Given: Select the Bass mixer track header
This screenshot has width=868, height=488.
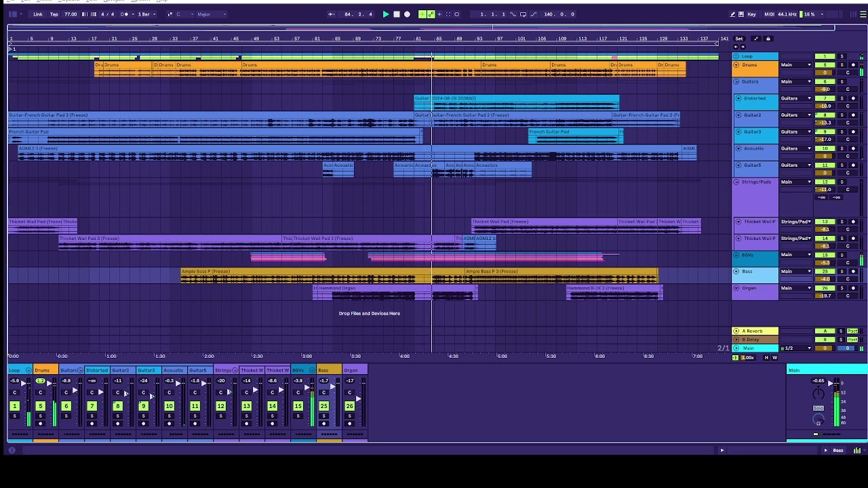Looking at the screenshot, I should tap(329, 370).
